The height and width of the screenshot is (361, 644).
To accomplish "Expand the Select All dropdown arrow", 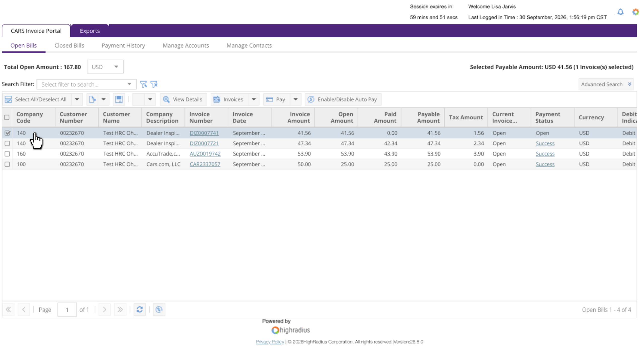I will (77, 99).
